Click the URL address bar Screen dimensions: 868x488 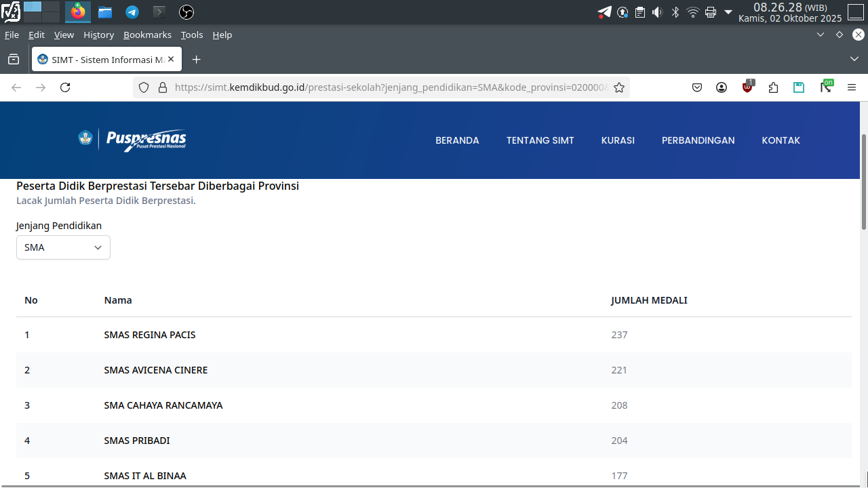[x=390, y=87]
